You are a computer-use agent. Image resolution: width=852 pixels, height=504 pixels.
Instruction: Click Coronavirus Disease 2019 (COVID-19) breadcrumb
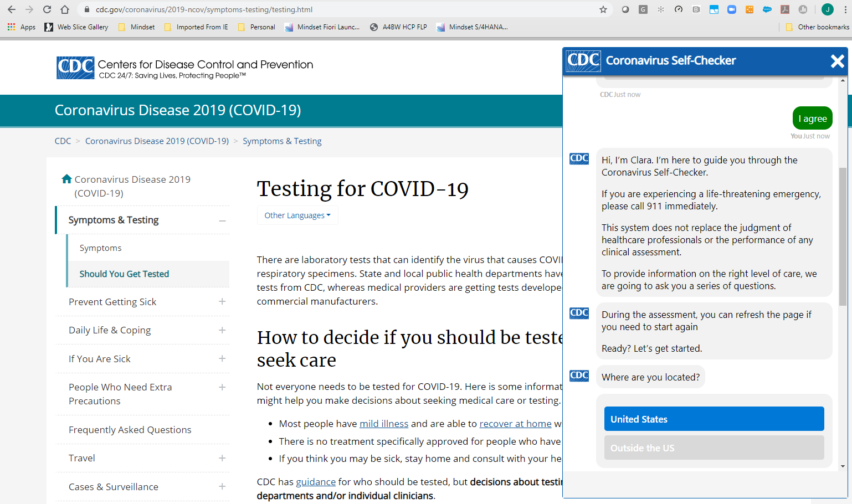coord(157,141)
